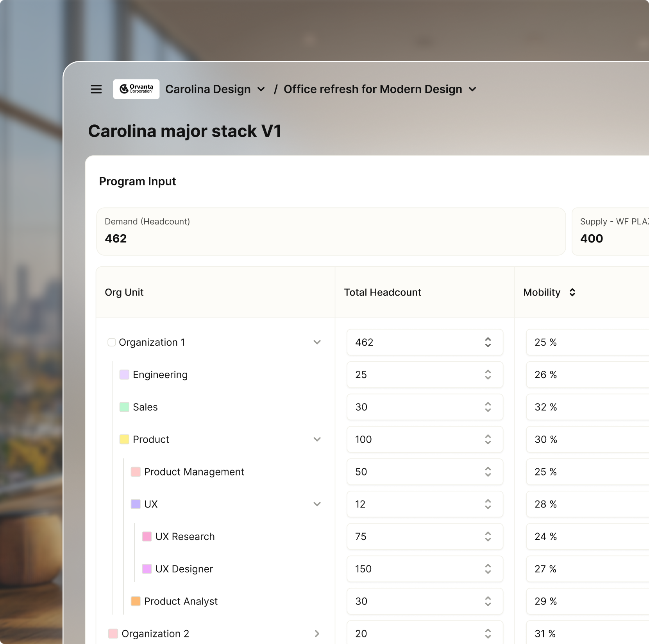This screenshot has width=649, height=644.
Task: Click the Supply summary card showing 400
Action: 610,231
